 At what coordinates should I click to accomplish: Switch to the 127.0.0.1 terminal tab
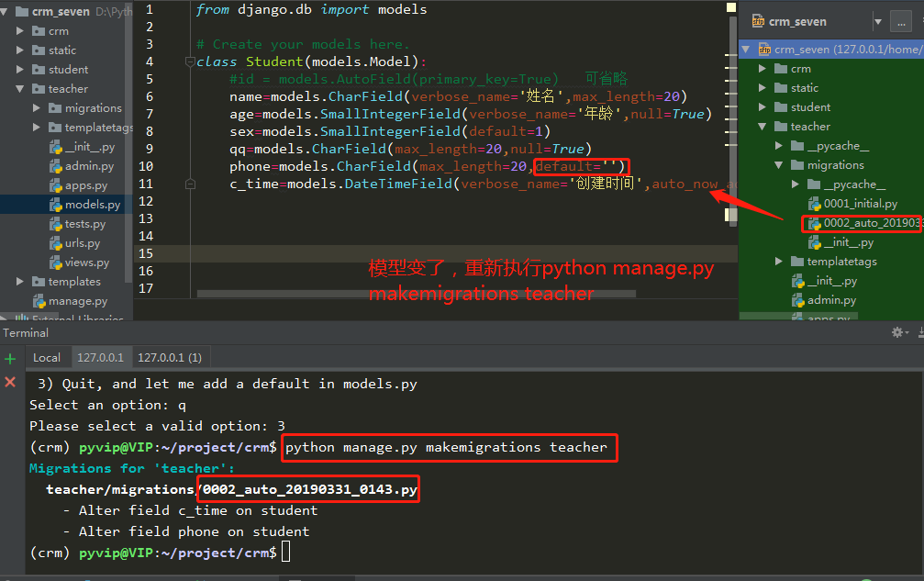pos(100,358)
